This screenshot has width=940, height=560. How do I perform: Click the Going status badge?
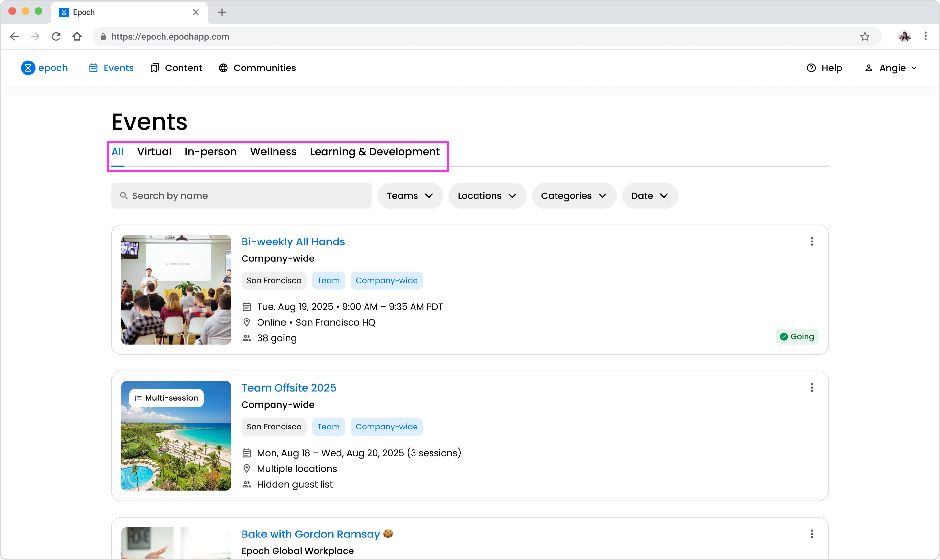pos(797,336)
